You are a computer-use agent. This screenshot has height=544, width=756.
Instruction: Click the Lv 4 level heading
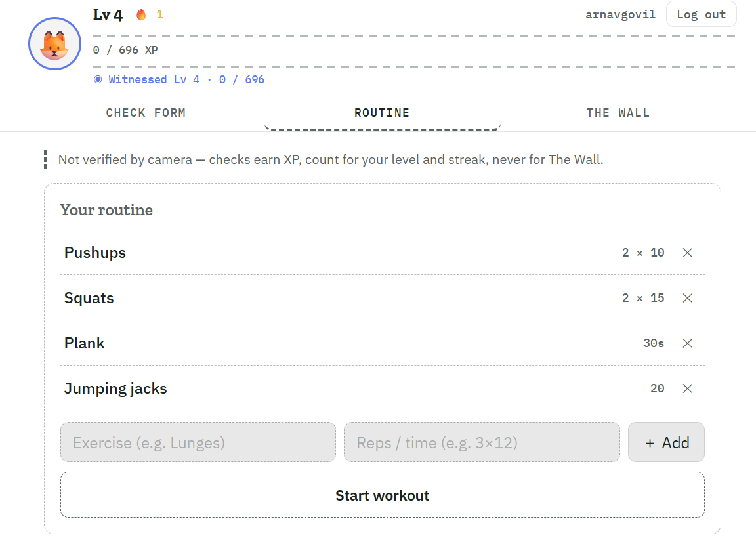[108, 15]
